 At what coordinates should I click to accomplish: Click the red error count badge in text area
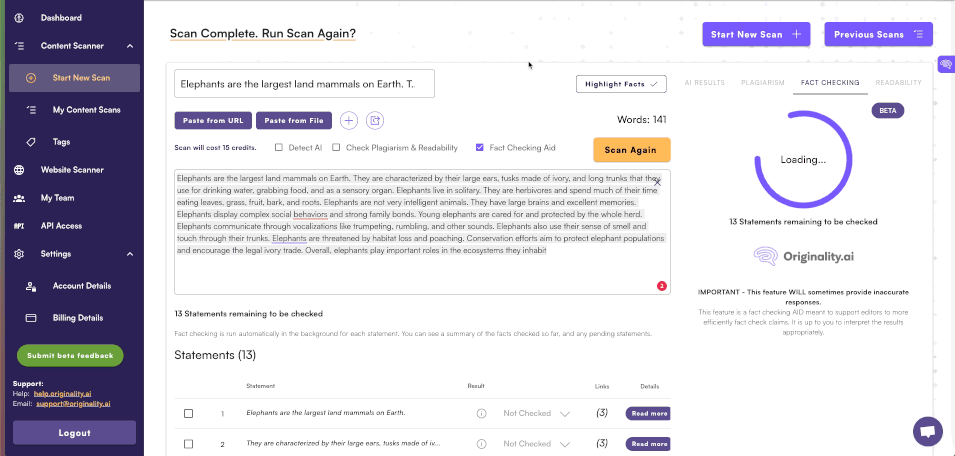pyautogui.click(x=661, y=286)
